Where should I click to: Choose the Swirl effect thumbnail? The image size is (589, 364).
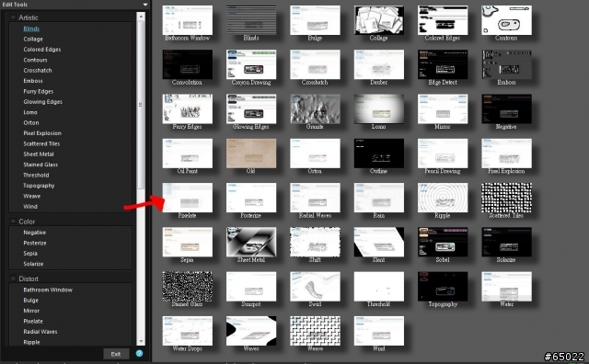[315, 287]
